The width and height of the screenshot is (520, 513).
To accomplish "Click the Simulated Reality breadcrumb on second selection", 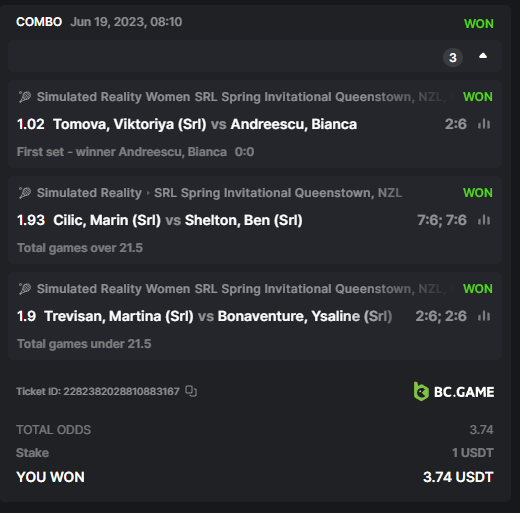I will 89,193.
